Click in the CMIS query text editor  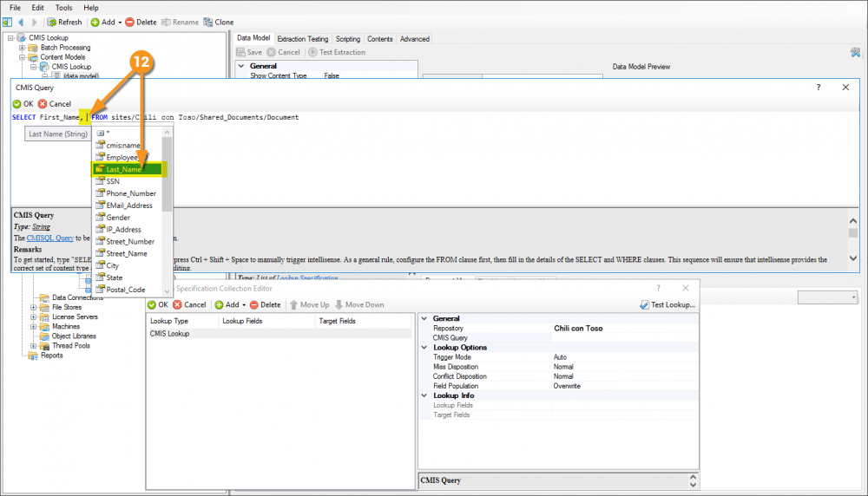(x=435, y=160)
